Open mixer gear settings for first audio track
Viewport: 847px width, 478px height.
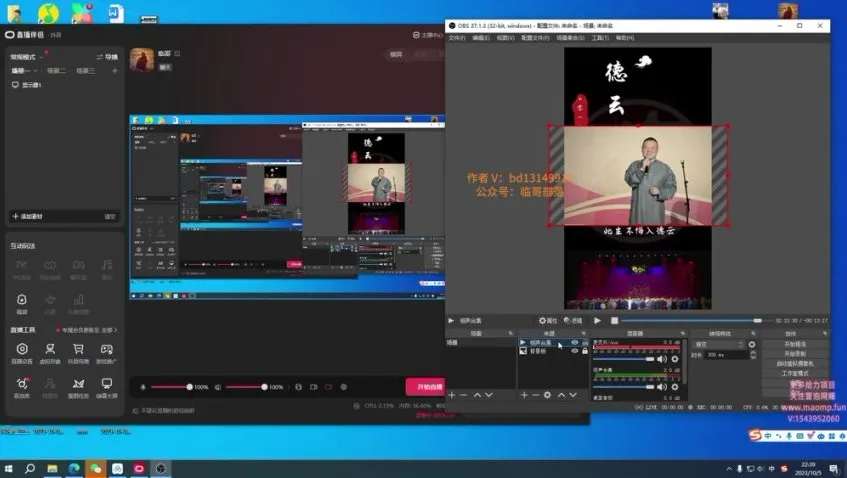point(675,359)
